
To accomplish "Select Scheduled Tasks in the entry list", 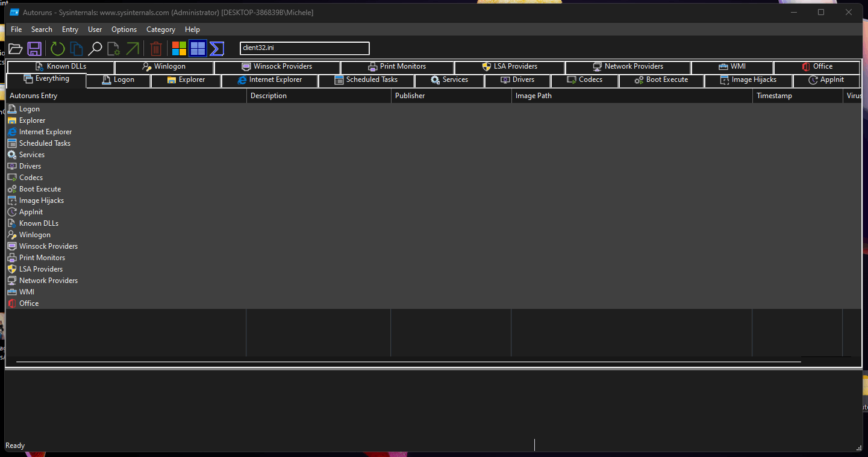I will (45, 143).
